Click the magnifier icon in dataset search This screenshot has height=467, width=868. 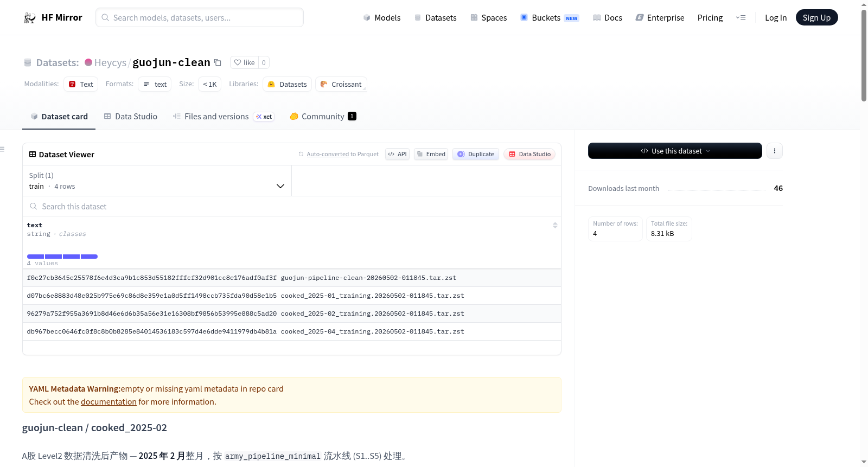[x=34, y=207]
